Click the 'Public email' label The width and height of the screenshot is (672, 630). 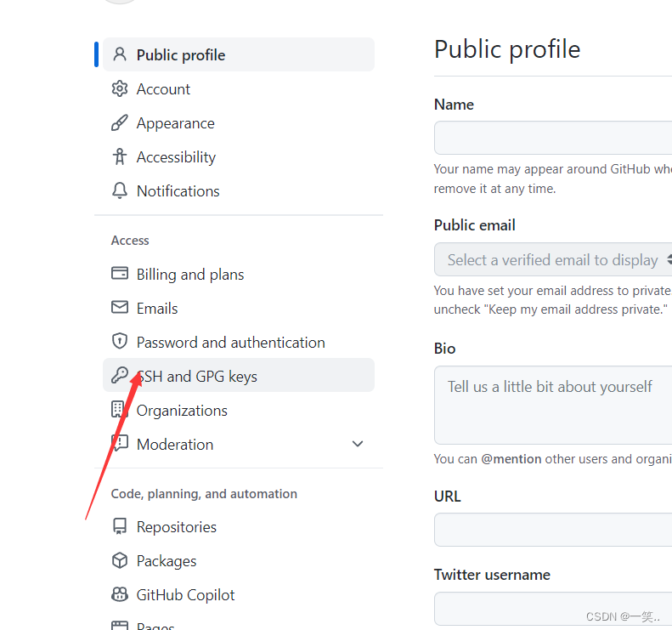[x=474, y=225]
